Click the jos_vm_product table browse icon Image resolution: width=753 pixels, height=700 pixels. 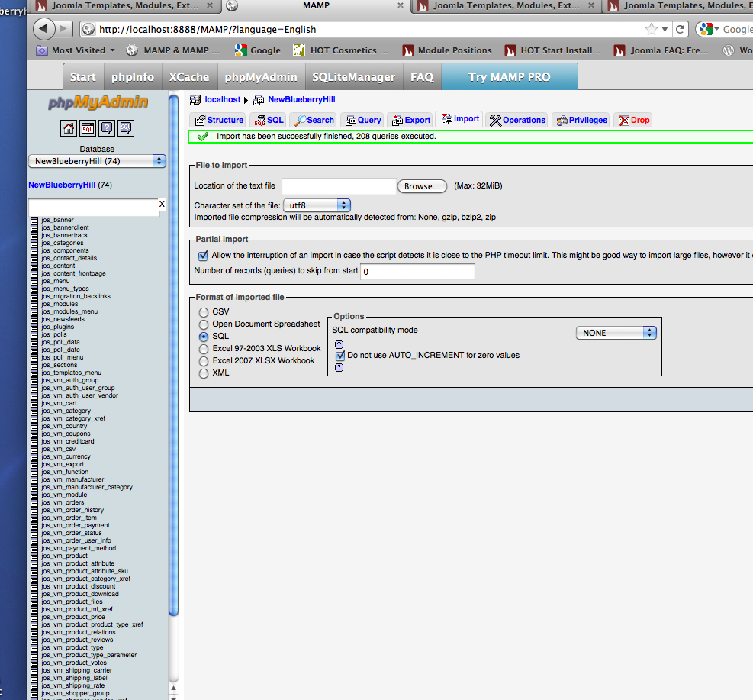tap(34, 556)
